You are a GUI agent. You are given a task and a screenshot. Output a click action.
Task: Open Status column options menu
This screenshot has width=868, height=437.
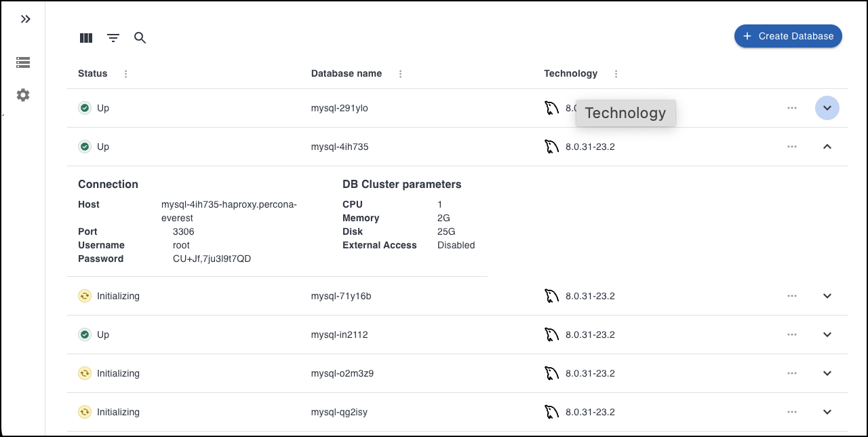click(x=125, y=74)
